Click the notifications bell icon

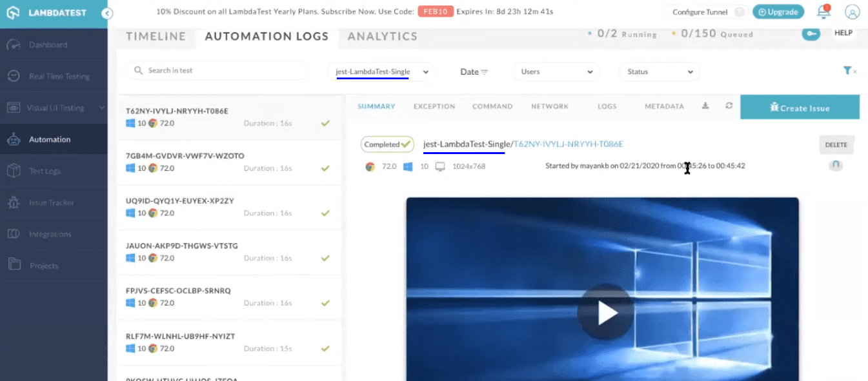coord(823,12)
